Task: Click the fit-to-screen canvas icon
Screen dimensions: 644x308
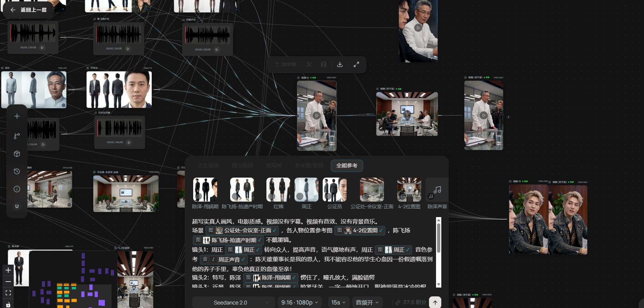Action: 8,293
